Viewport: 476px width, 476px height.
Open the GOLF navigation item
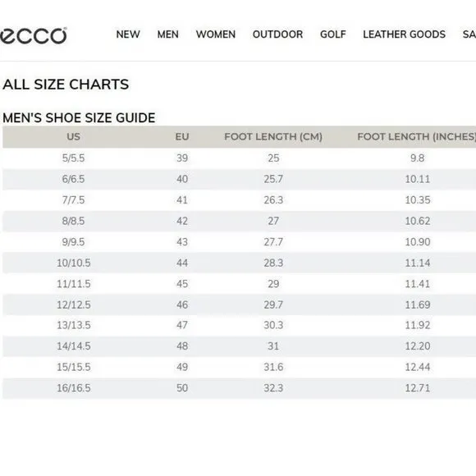pos(333,34)
